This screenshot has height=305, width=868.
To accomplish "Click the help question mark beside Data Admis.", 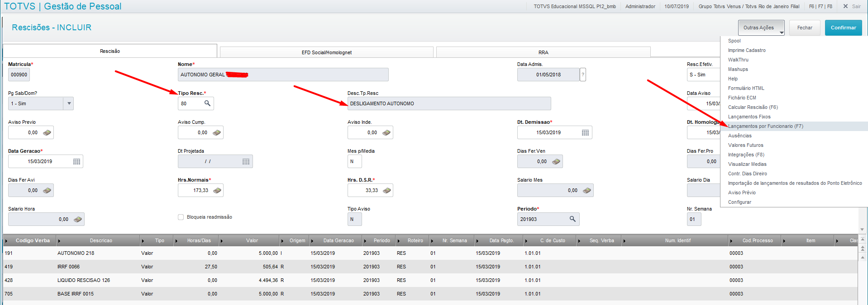I will pyautogui.click(x=583, y=75).
